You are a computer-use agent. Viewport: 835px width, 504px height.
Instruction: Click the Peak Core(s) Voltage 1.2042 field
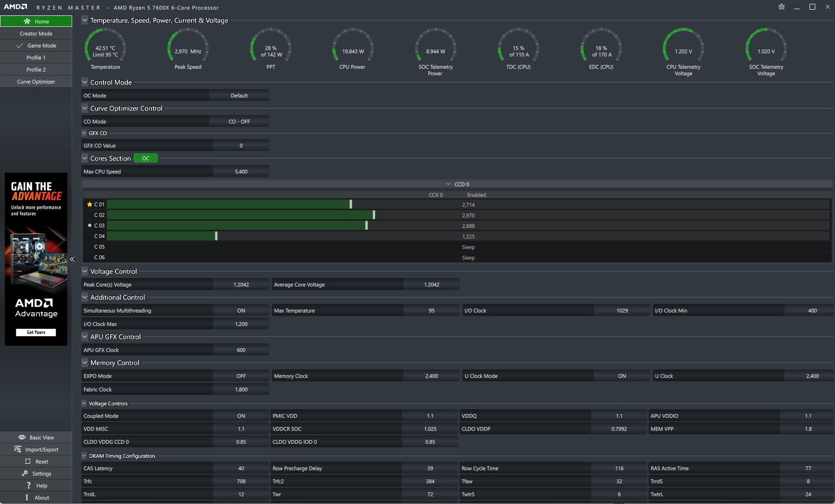pos(241,285)
